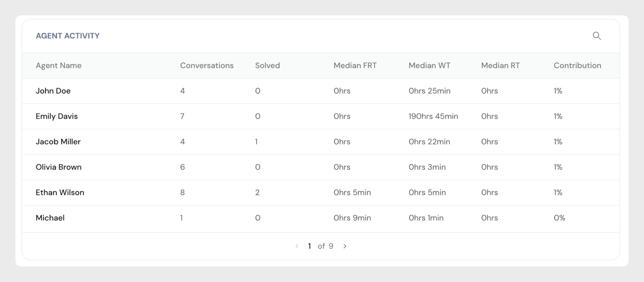
Task: Go to the previous page arrow
Action: [x=297, y=246]
